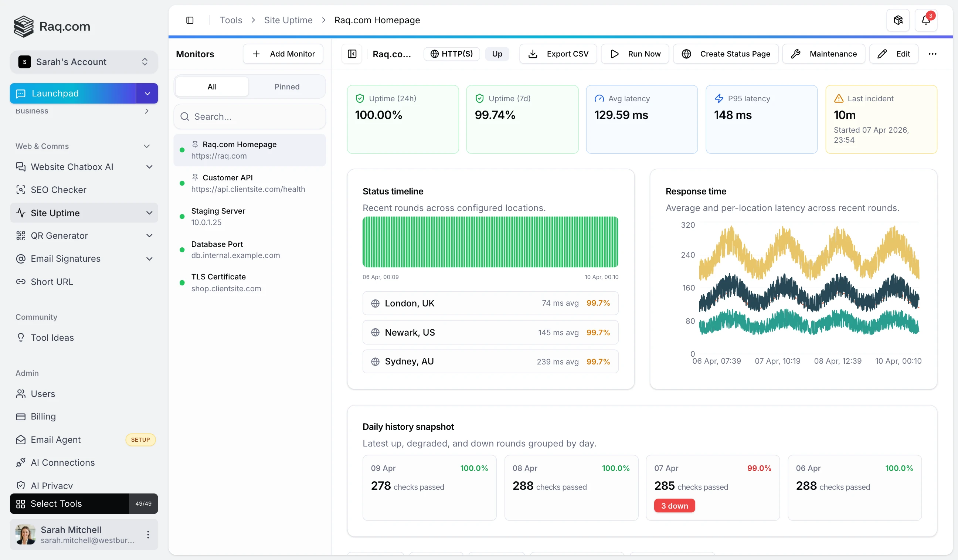Select the green status timeline bar
This screenshot has width=958, height=560.
[490, 242]
